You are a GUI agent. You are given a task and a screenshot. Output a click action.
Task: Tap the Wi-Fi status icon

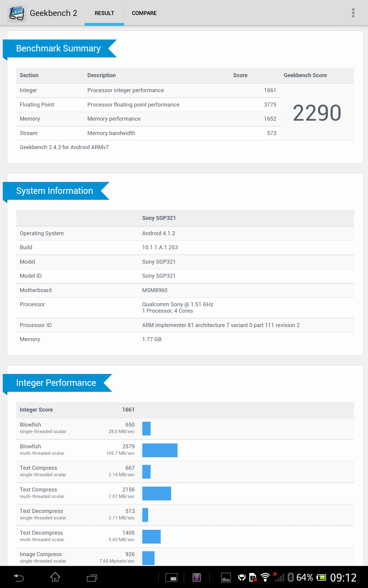tap(265, 577)
